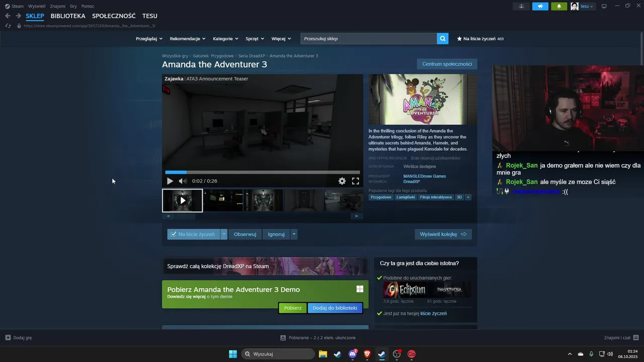Open the Sprzęt dropdown menu
This screenshot has height=362, width=644.
pyautogui.click(x=254, y=39)
